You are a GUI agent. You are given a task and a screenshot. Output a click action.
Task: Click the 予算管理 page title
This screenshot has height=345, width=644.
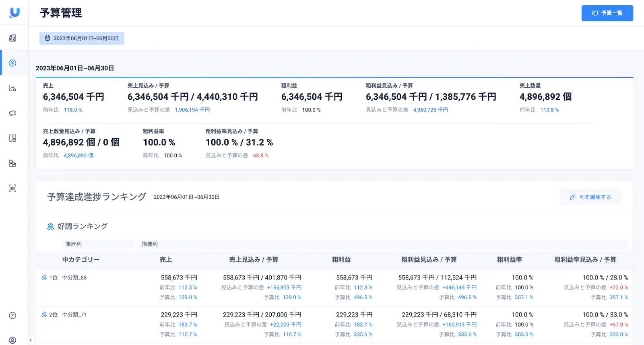(61, 13)
